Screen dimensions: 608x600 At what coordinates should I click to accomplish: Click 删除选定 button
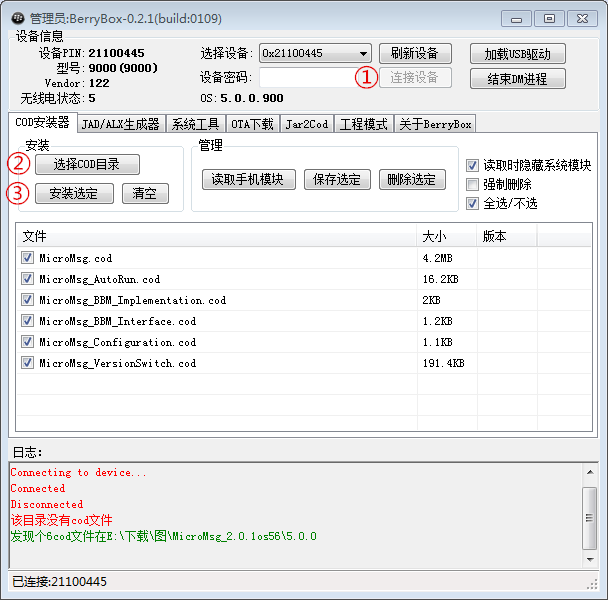pyautogui.click(x=412, y=179)
